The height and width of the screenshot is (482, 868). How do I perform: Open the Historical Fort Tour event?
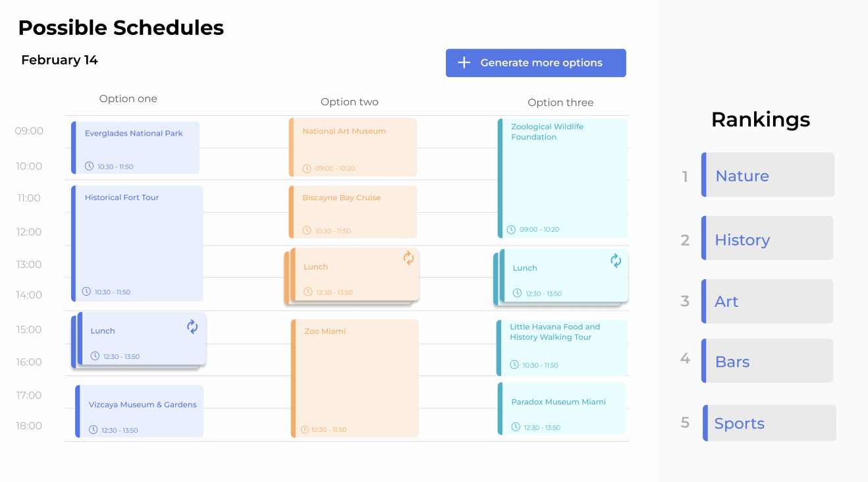pos(137,244)
